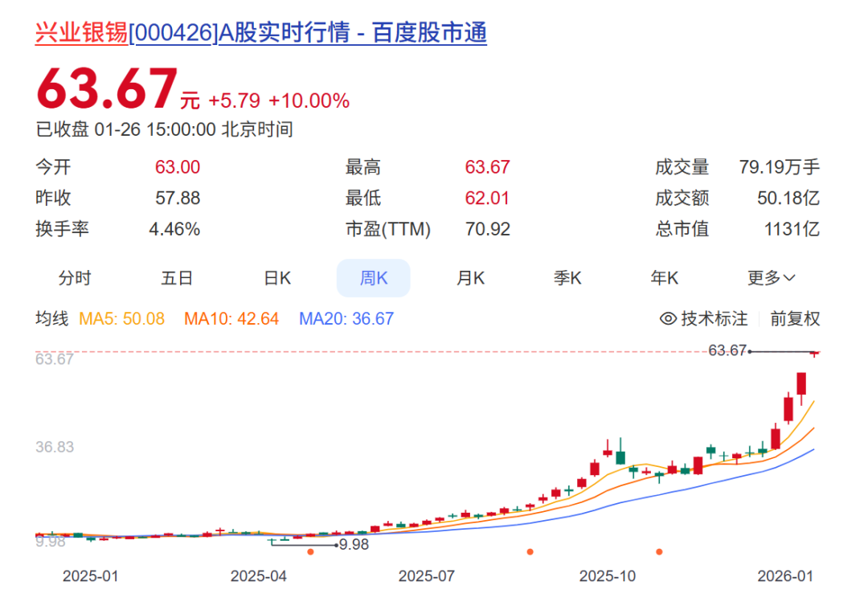The image size is (868, 602).
Task: Switch to the 五日 chart tab
Action: point(177,278)
